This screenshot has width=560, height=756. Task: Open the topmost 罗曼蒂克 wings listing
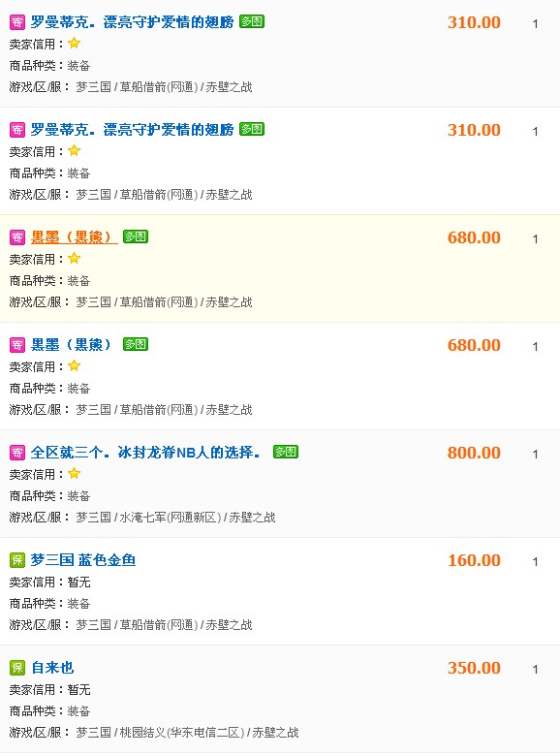132,22
